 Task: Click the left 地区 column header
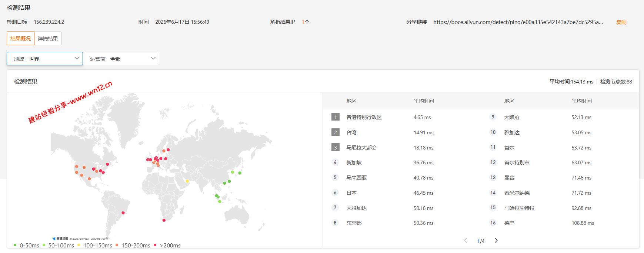[x=351, y=101]
